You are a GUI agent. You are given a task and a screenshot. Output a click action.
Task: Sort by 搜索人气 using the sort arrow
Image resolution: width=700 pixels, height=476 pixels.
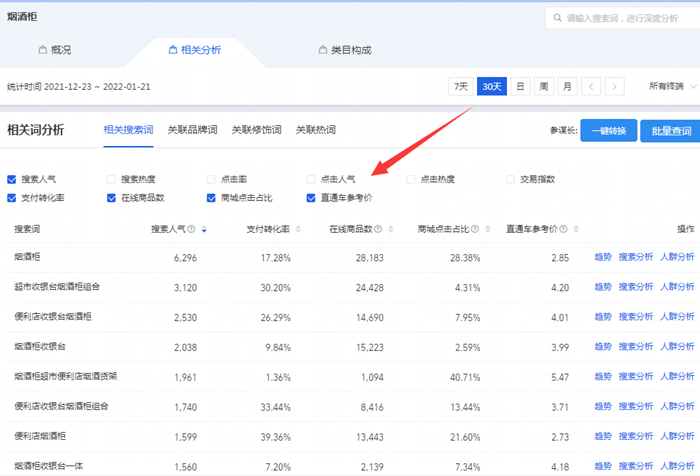[x=205, y=229]
